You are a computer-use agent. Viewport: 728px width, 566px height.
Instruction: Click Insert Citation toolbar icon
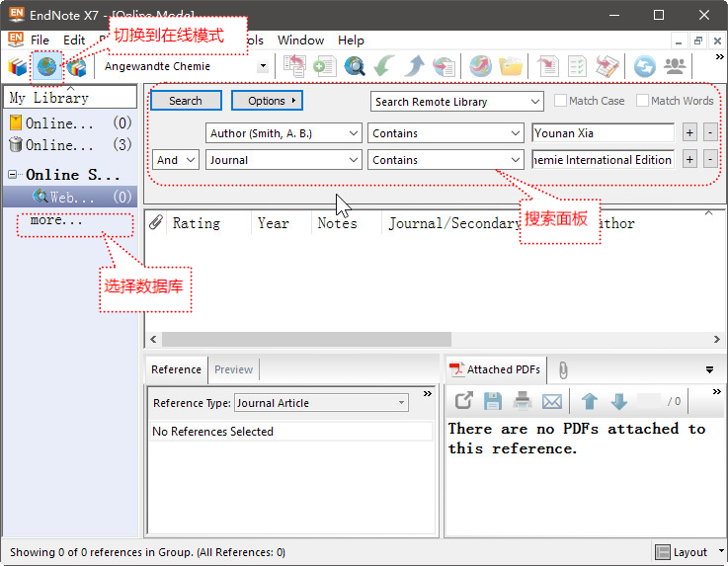point(548,66)
